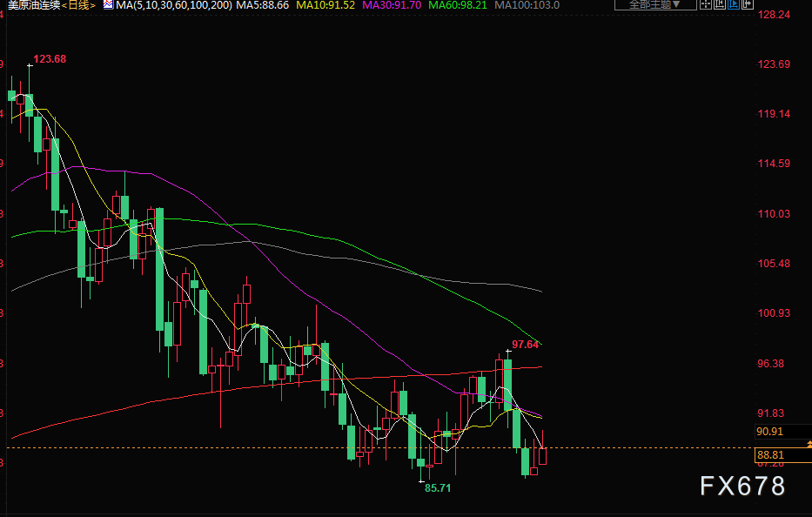Click the blue play-axis chart icon
Screen dimensions: 812x517
point(734,4)
